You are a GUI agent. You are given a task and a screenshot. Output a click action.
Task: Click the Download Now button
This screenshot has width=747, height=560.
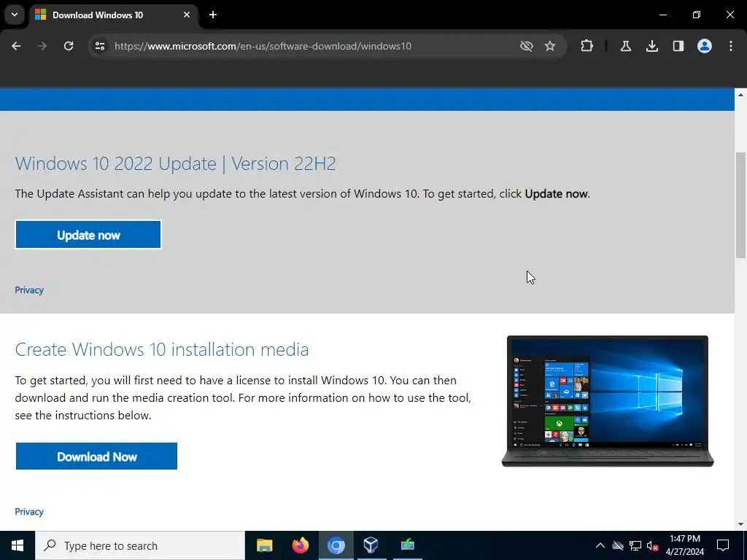click(97, 456)
